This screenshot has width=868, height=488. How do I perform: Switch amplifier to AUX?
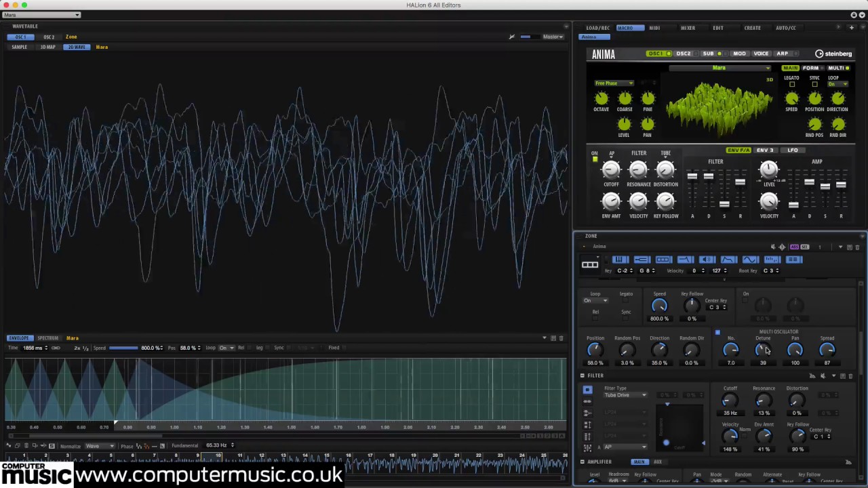pyautogui.click(x=658, y=462)
